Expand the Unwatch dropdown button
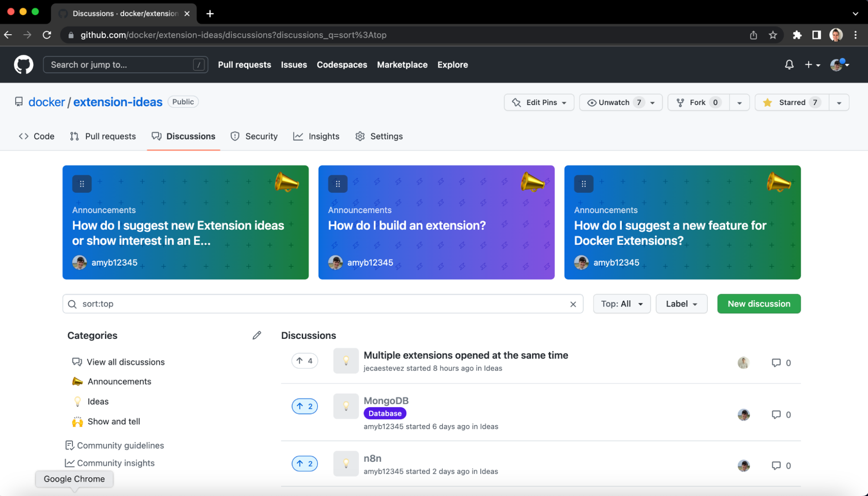This screenshot has width=868, height=496. [x=653, y=102]
